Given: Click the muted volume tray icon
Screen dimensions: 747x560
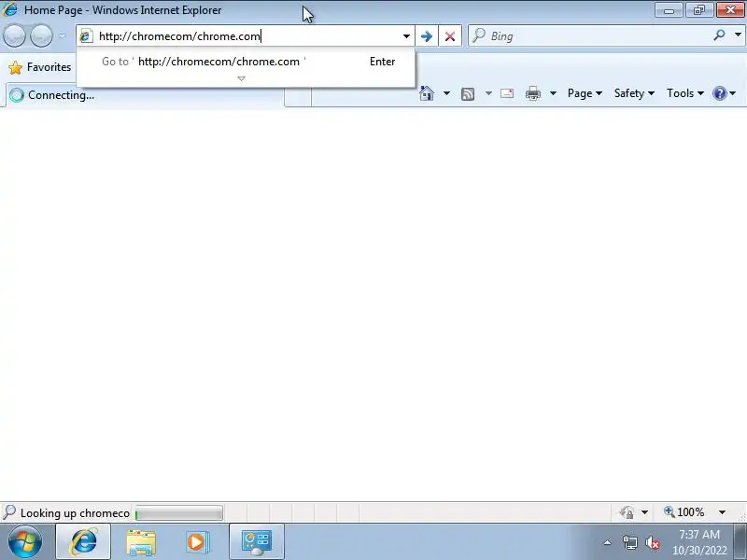Looking at the screenshot, I should click(652, 542).
